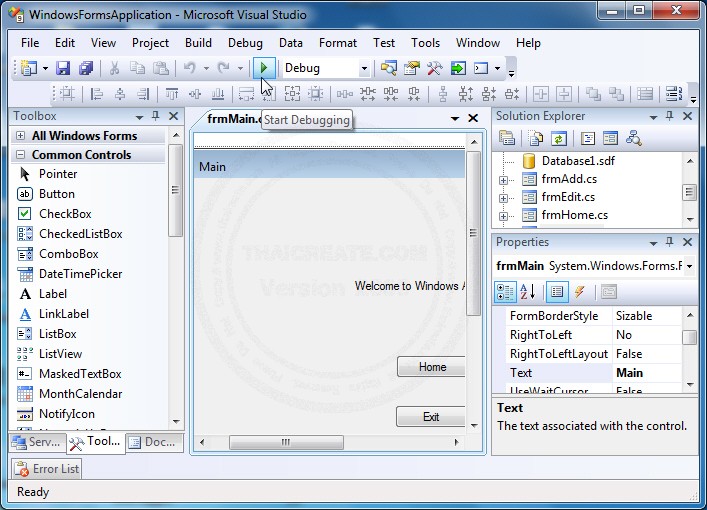The height and width of the screenshot is (510, 707).
Task: Open the Properties object selector dropdown
Action: coord(689,266)
